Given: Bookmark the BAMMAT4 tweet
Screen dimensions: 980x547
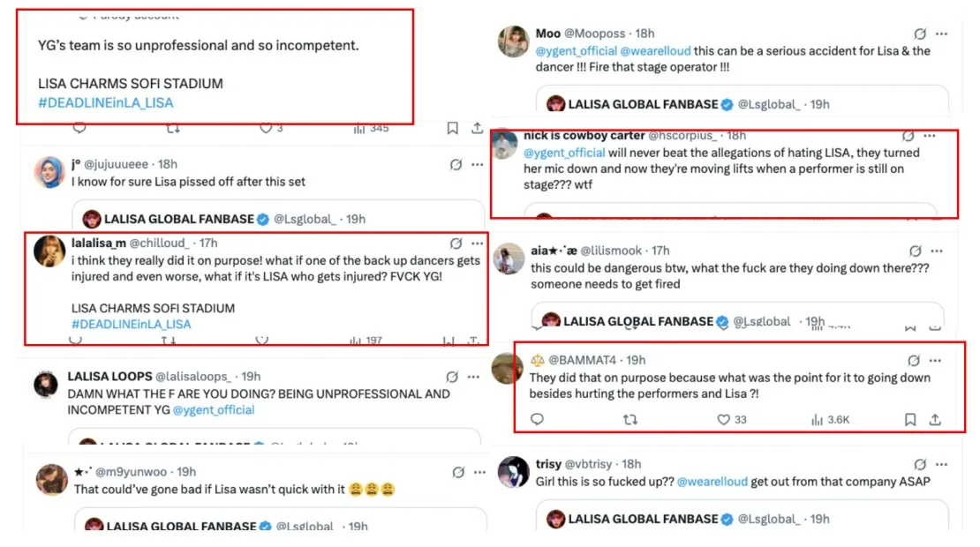Looking at the screenshot, I should (909, 420).
